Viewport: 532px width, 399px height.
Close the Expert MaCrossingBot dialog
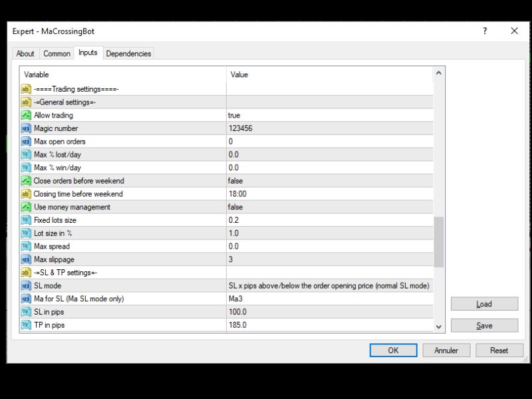(x=514, y=31)
